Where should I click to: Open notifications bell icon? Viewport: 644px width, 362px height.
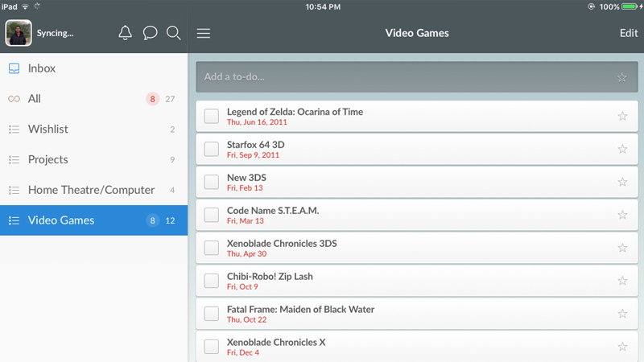pos(126,33)
